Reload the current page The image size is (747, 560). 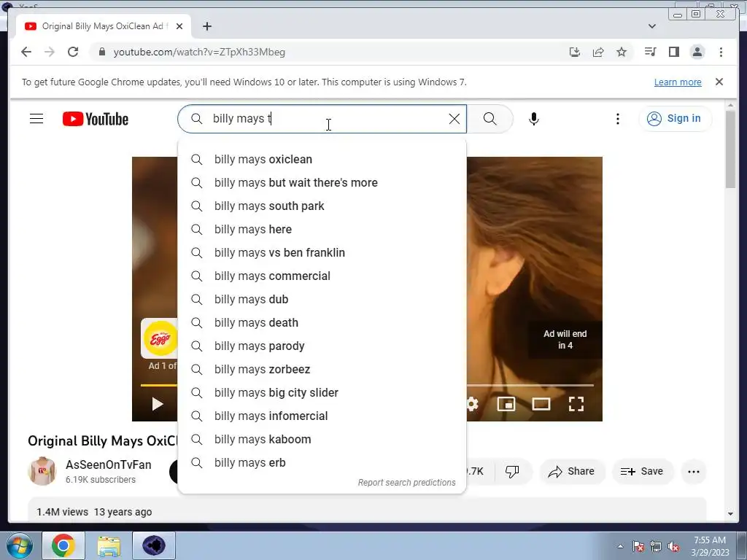point(73,52)
